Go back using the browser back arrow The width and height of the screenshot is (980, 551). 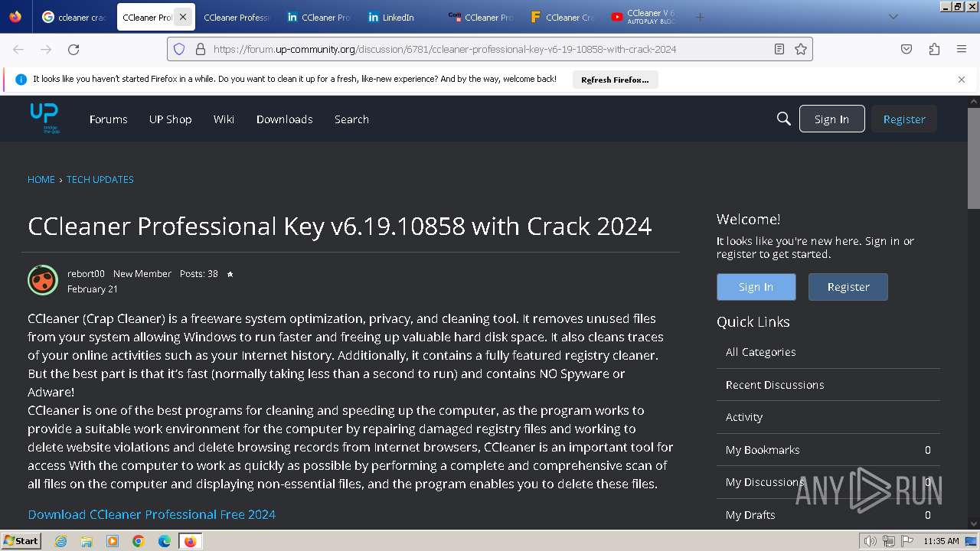tap(18, 49)
